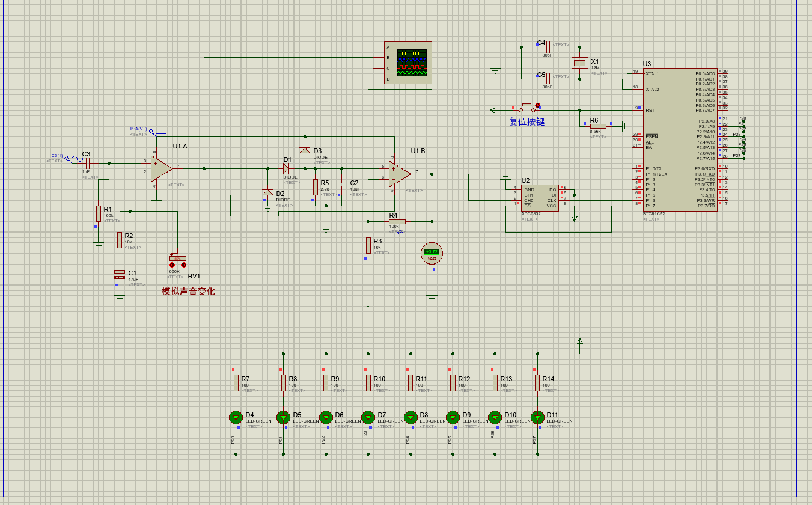Image resolution: width=812 pixels, height=505 pixels.
Task: Click the P23 net label beside U3
Action: 736,134
